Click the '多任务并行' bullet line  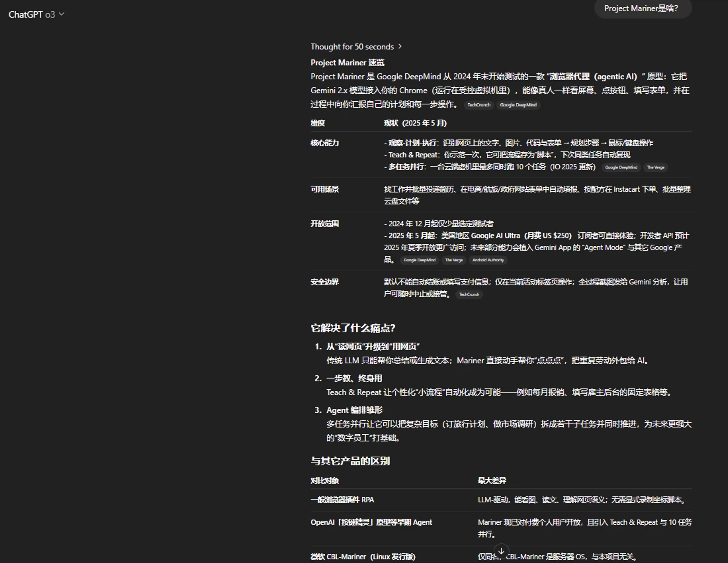coord(490,167)
